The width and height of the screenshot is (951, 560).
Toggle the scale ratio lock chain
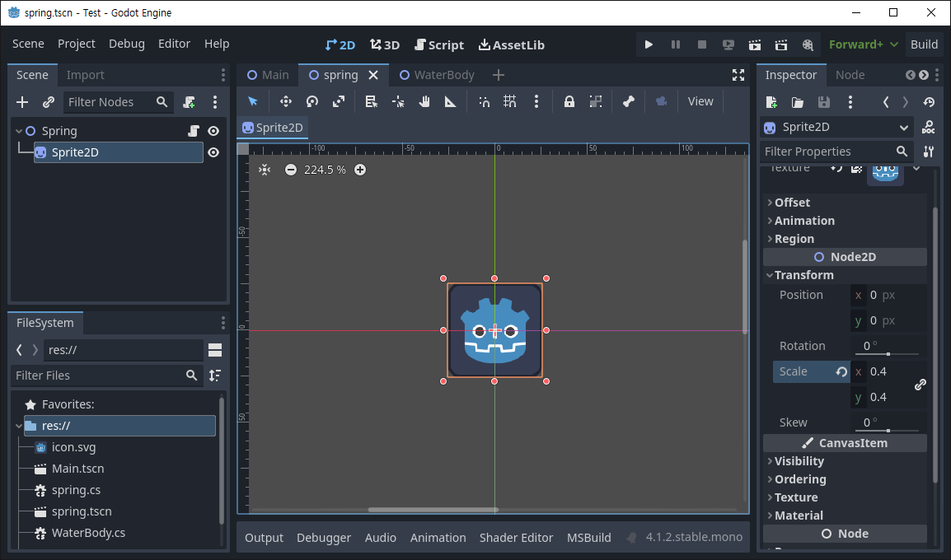920,385
